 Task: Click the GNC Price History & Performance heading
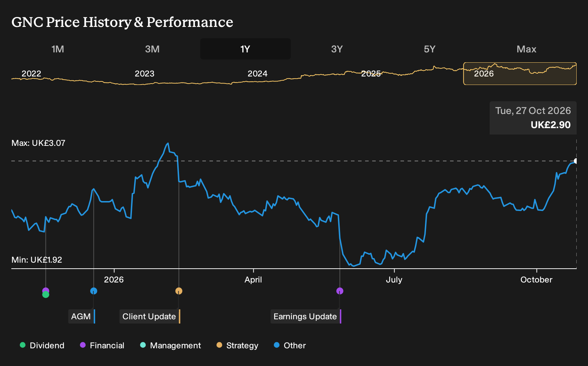(x=122, y=22)
